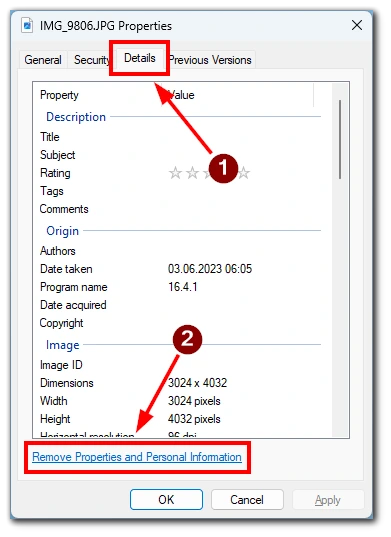Click the program name value 16.4.1

[182, 287]
